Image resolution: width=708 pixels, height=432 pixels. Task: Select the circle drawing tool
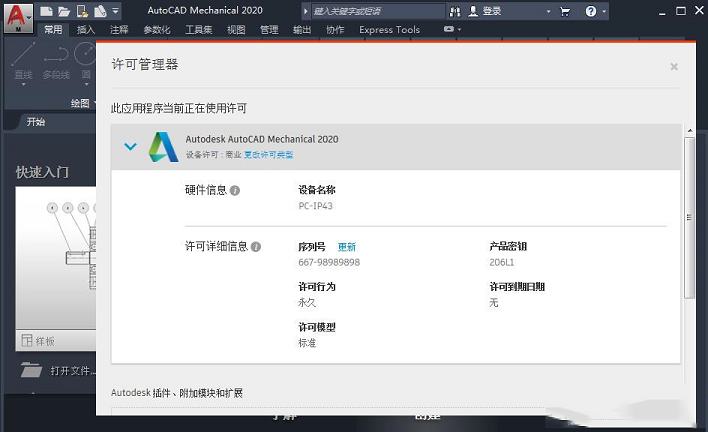[x=86, y=61]
